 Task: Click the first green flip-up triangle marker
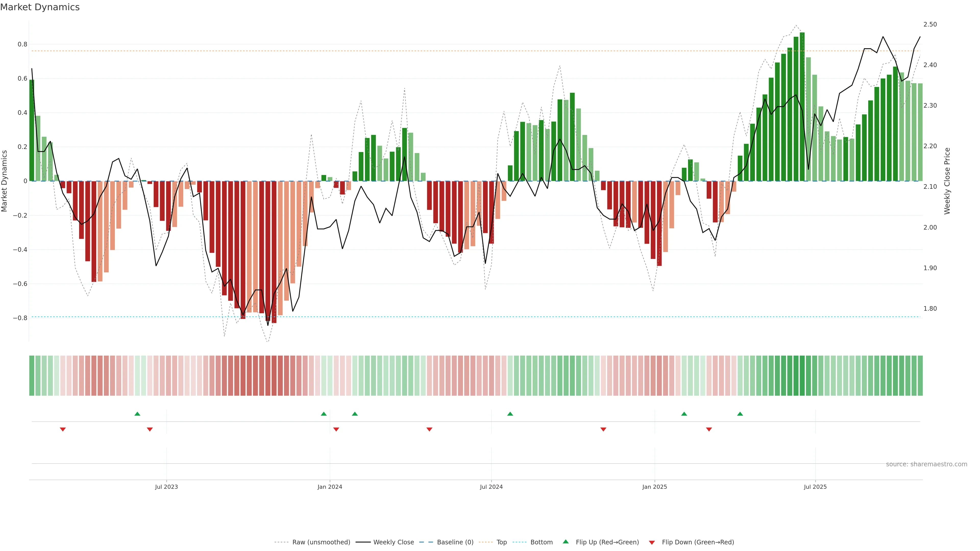[137, 414]
